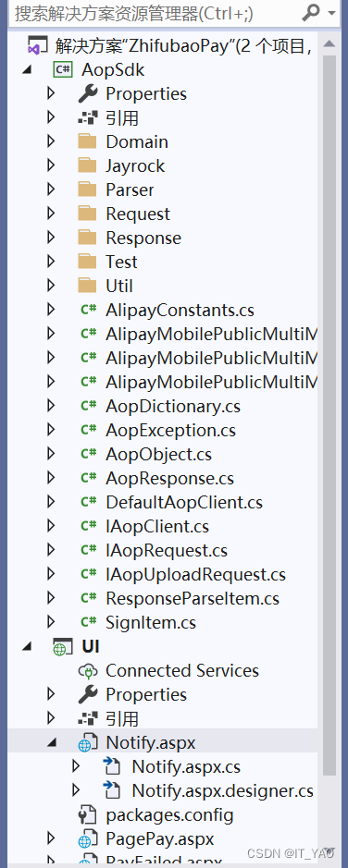
Task: Expand SignItem.cs node
Action: (x=51, y=623)
